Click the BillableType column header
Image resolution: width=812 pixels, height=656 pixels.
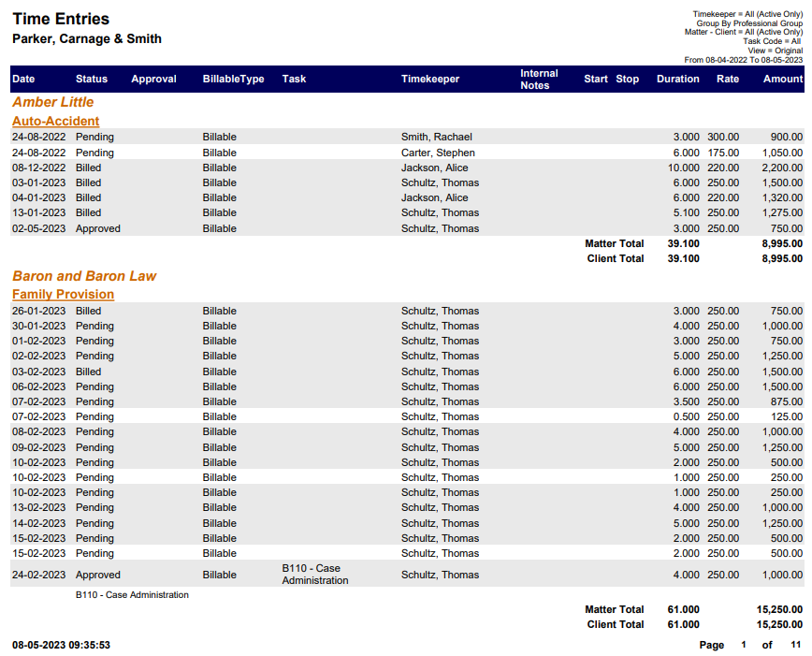click(234, 79)
